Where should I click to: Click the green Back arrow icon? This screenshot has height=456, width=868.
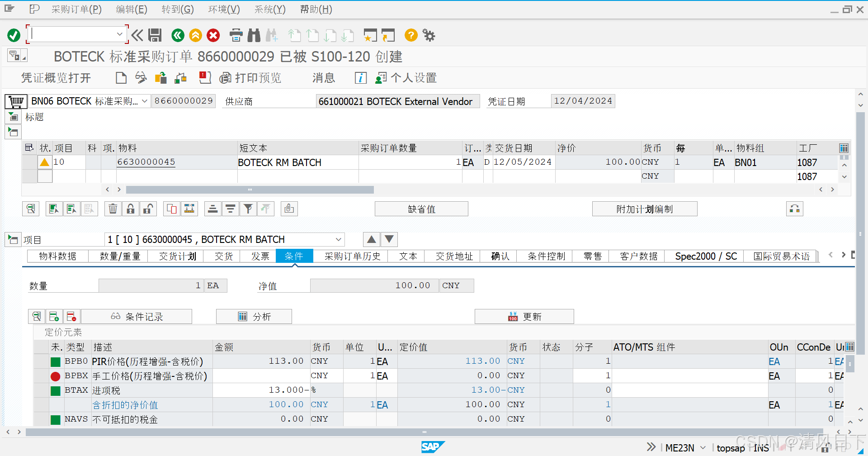[x=178, y=35]
